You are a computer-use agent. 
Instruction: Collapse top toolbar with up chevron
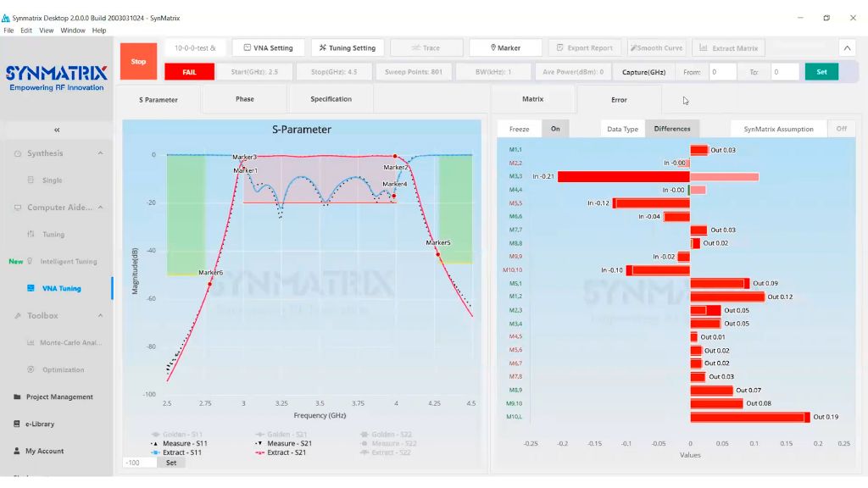(x=847, y=48)
